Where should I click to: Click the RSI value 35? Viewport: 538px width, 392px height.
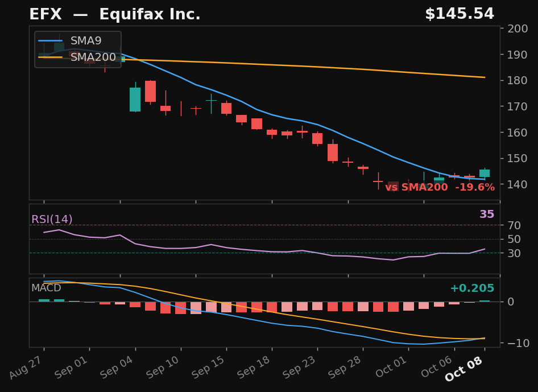click(x=487, y=214)
